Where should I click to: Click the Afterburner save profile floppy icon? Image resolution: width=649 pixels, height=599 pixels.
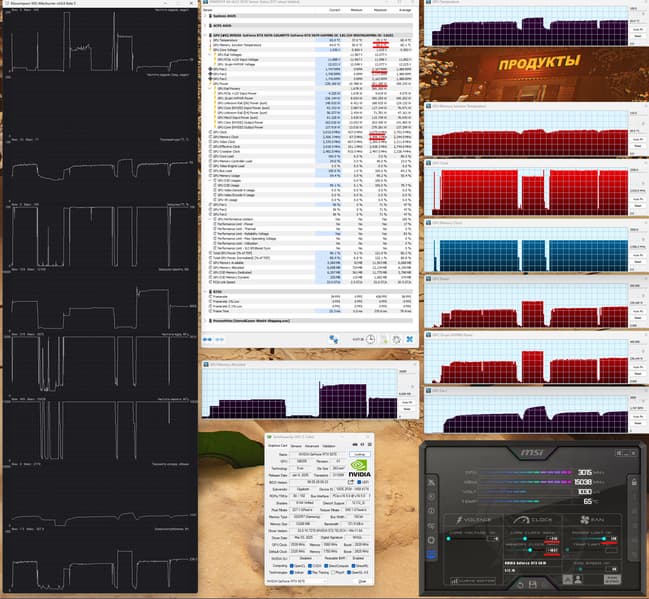(x=533, y=585)
